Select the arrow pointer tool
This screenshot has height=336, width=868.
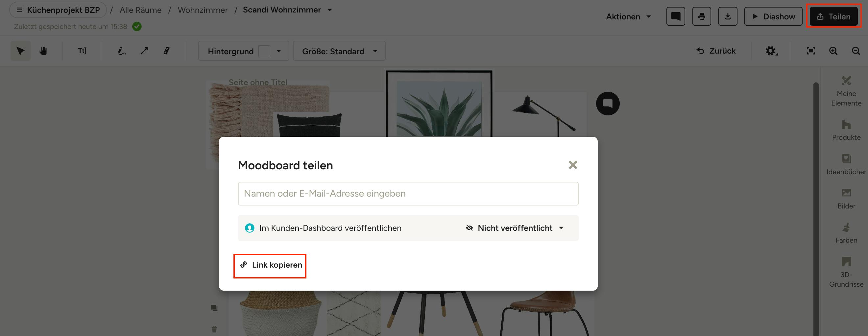tap(20, 51)
